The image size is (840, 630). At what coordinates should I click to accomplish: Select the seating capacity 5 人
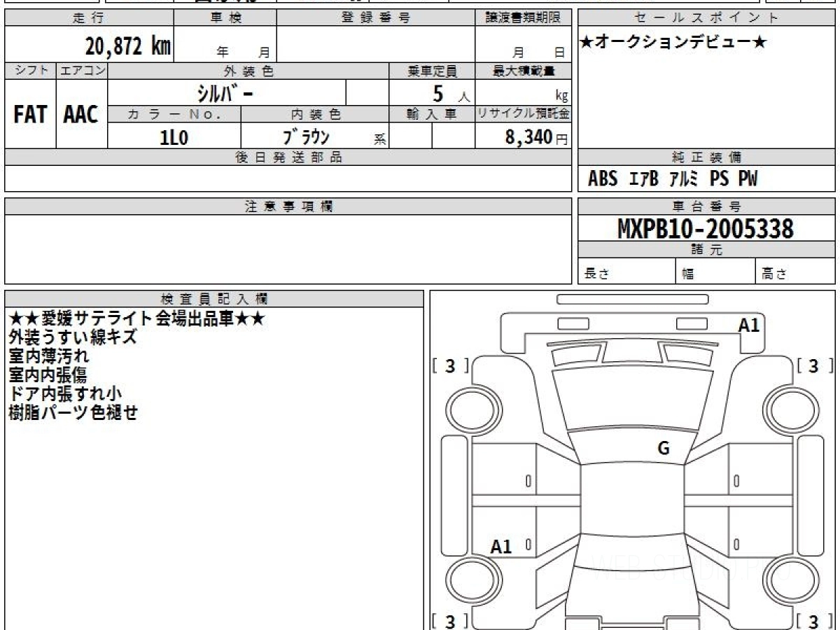[451, 94]
